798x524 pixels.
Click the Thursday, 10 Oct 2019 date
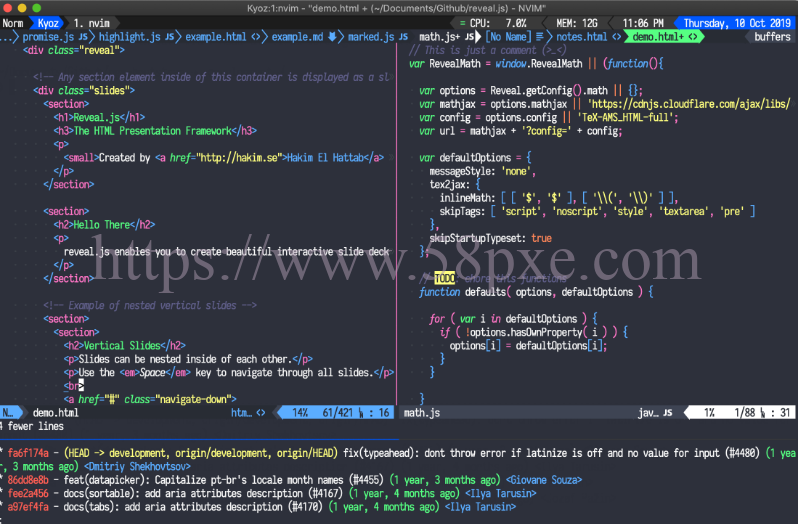737,23
